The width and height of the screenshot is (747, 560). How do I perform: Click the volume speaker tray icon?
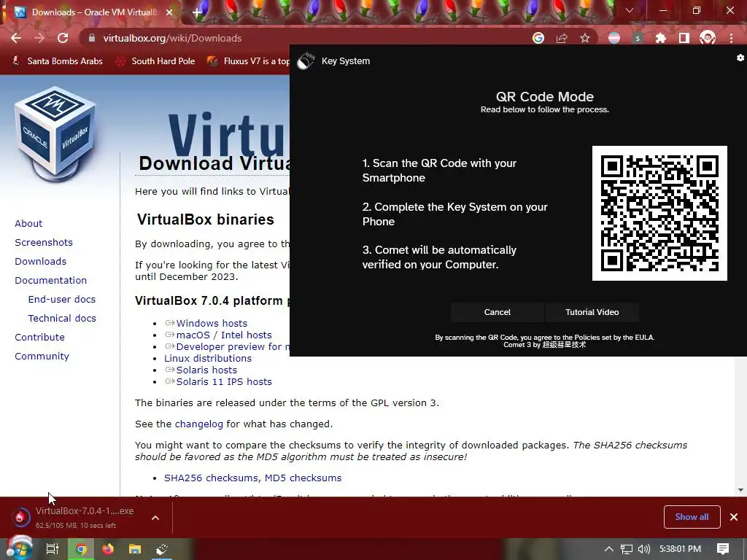click(x=643, y=549)
